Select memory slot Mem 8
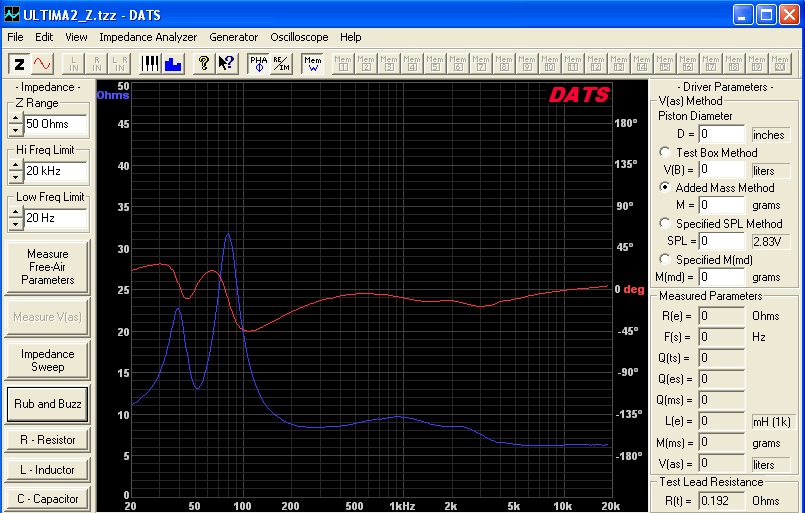 pos(504,64)
